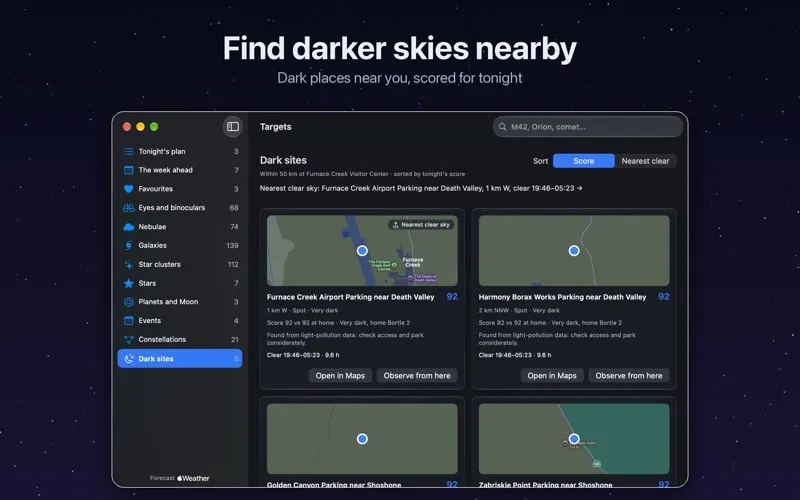Sort dark sites by Nearest clear
Image resolution: width=800 pixels, height=500 pixels.
(x=645, y=161)
